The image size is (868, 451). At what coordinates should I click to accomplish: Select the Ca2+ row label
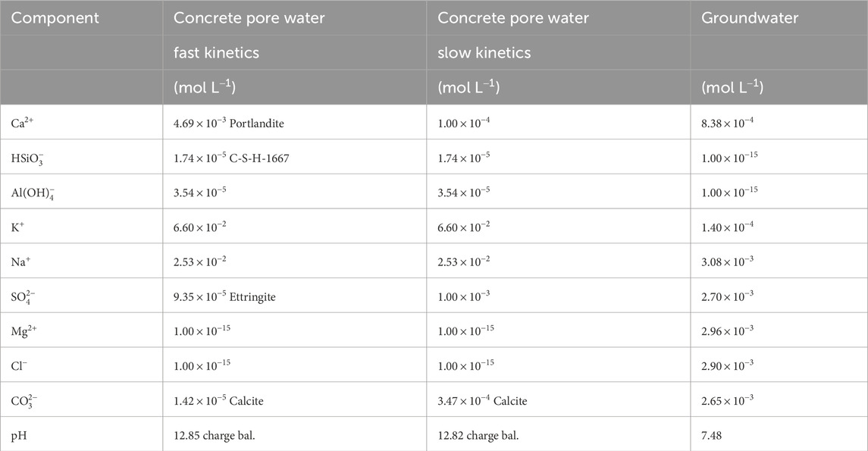22,122
